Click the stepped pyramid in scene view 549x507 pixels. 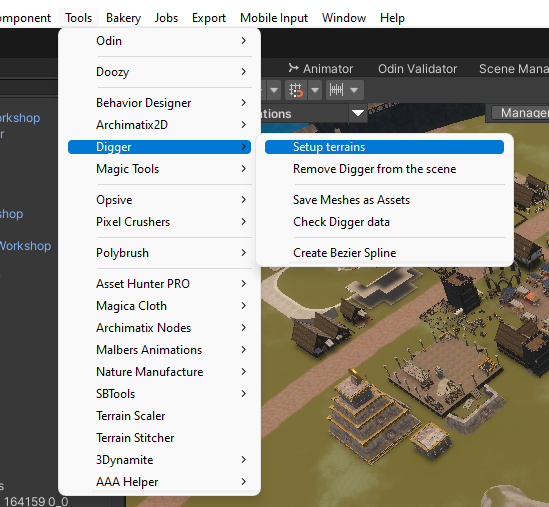(373, 417)
